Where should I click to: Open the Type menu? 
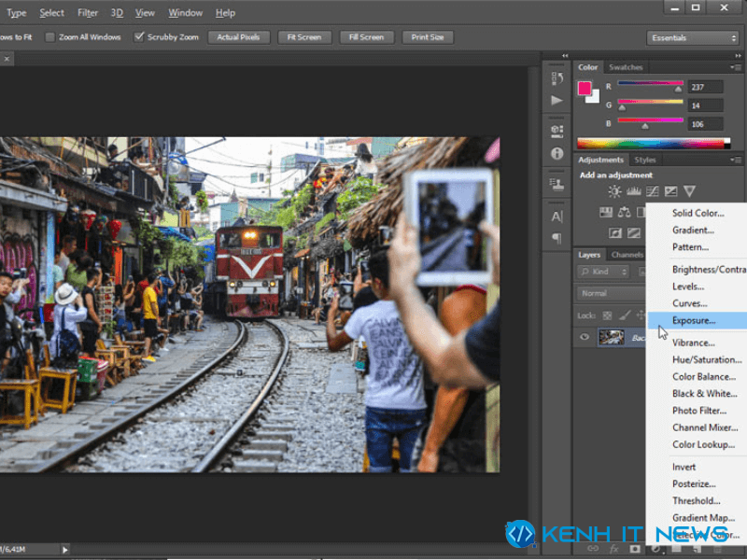17,13
